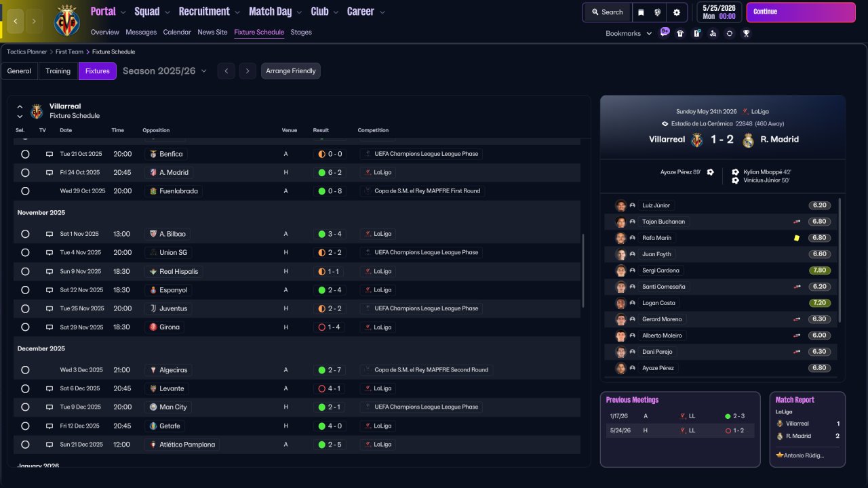Open the Match Report card
This screenshot has width=868, height=488.
(807, 429)
